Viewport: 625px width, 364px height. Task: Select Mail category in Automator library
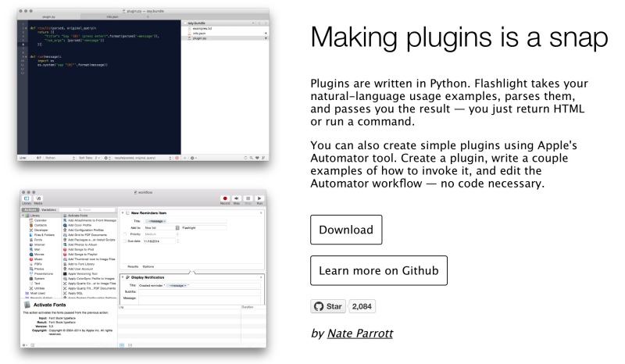[34, 249]
